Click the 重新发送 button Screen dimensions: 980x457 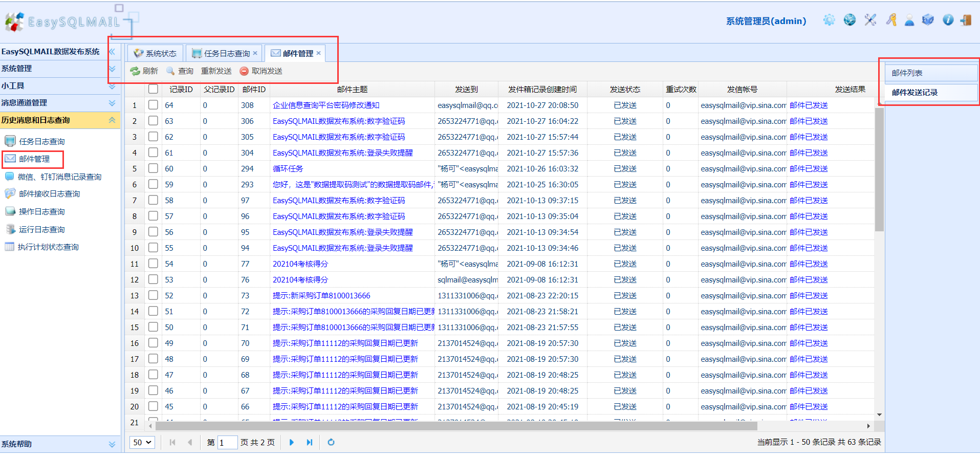(x=216, y=71)
